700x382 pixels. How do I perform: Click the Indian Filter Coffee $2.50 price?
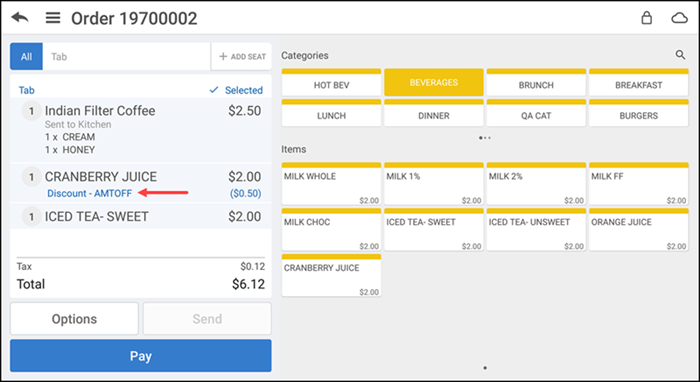[245, 111]
